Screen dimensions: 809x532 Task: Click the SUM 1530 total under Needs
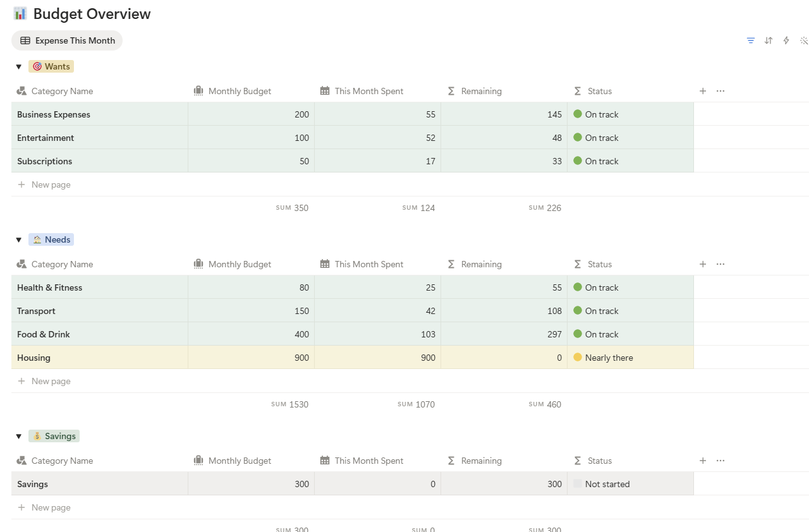tap(289, 404)
